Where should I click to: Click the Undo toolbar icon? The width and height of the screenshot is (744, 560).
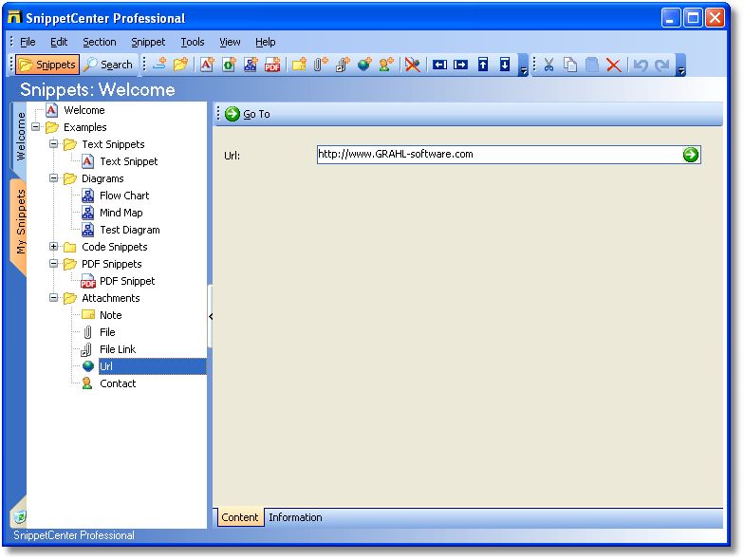[x=640, y=65]
